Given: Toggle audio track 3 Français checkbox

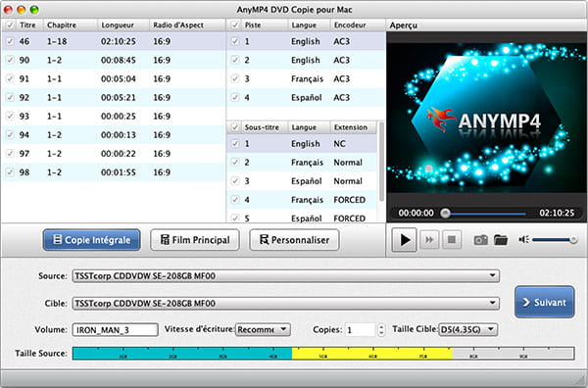Looking at the screenshot, I should [235, 78].
